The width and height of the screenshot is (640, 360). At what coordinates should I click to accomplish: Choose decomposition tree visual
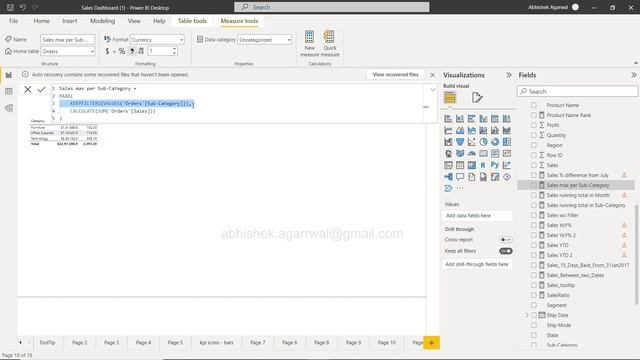448,177
